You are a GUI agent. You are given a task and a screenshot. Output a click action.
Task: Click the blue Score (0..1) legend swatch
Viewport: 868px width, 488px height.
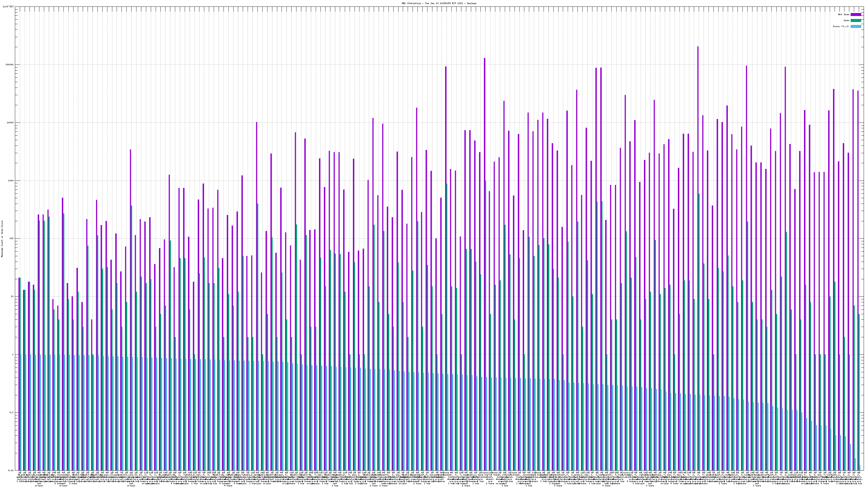(x=856, y=26)
